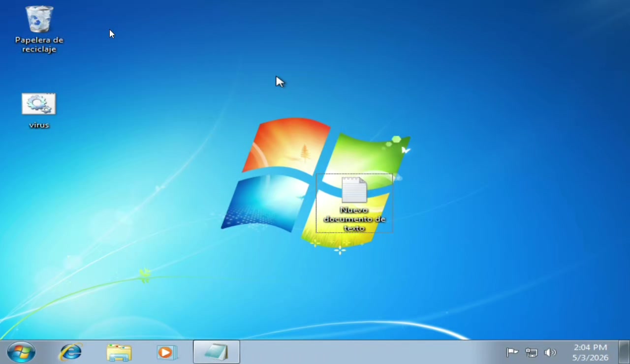Open the volume speaker tray icon
Screen dimensions: 630x364
550,352
